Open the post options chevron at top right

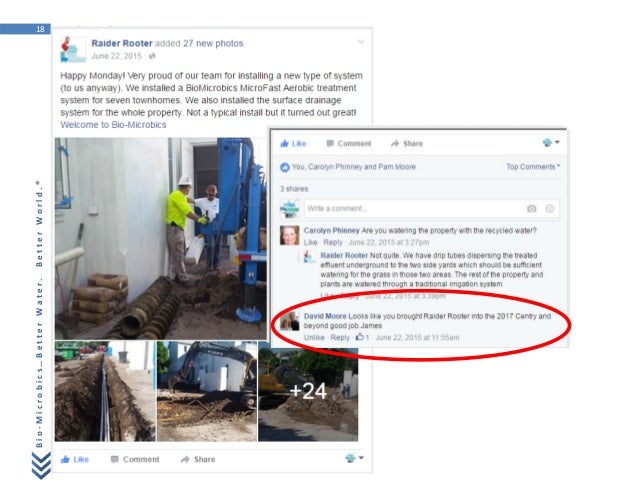[361, 41]
